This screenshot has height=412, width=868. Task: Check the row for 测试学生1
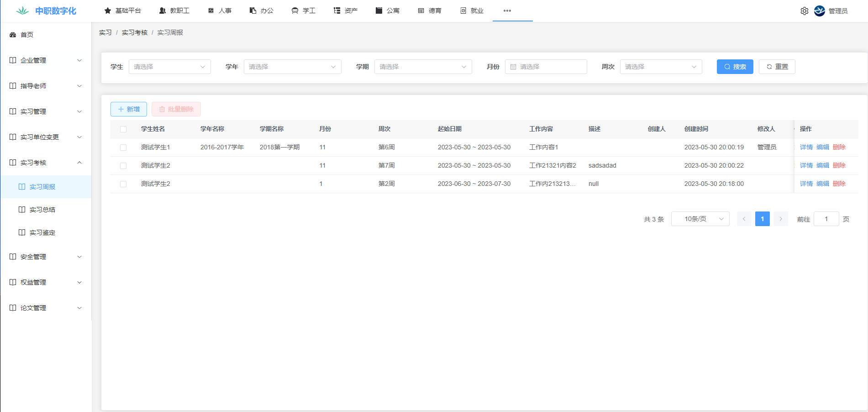point(123,148)
